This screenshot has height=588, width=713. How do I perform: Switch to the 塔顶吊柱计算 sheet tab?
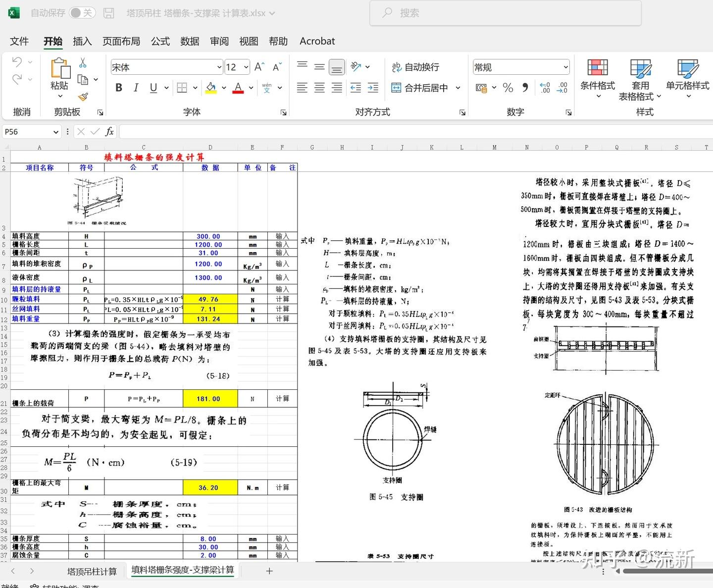[x=91, y=571]
